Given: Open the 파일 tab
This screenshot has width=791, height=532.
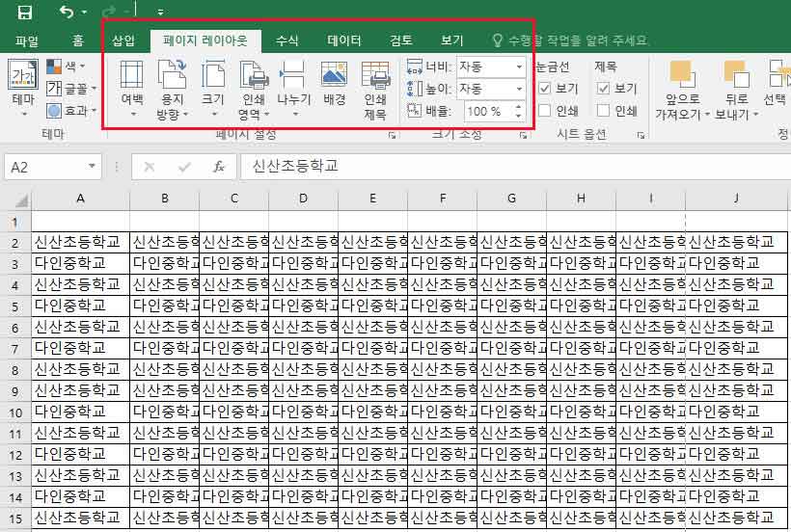Looking at the screenshot, I should point(27,40).
